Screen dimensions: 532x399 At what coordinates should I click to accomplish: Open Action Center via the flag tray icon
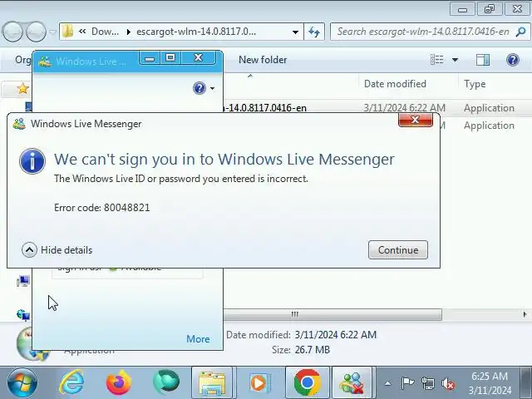407,383
